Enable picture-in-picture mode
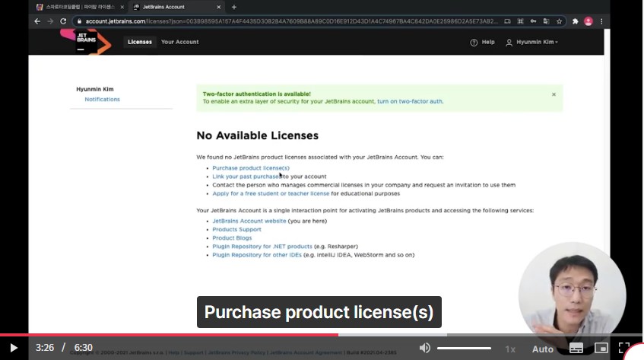Screen dimensions: 644x360 [x=601, y=348]
